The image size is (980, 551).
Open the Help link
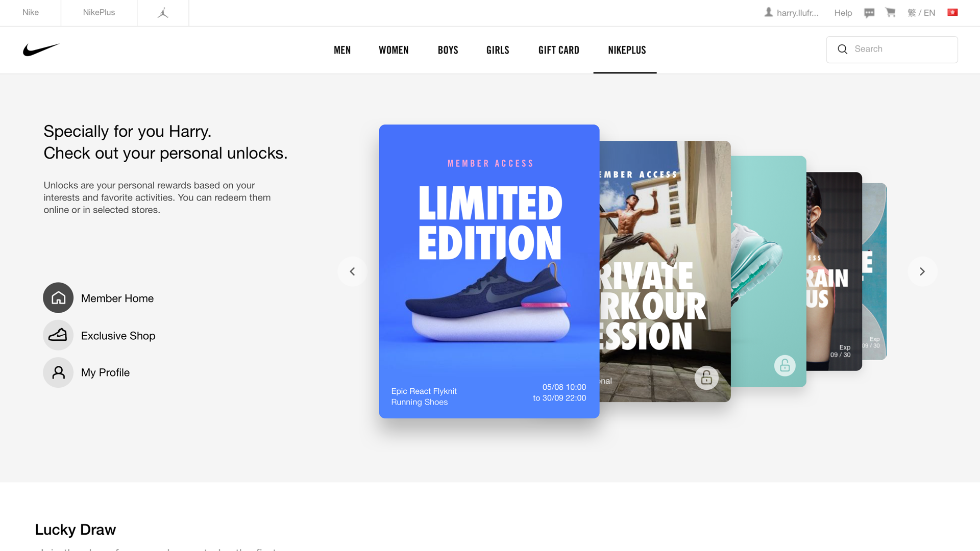[843, 13]
